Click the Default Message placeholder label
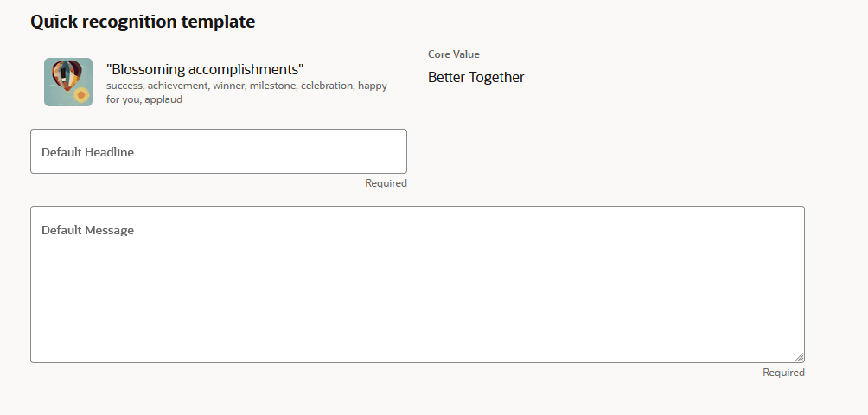Viewport: 868px width, 415px height. pyautogui.click(x=87, y=230)
